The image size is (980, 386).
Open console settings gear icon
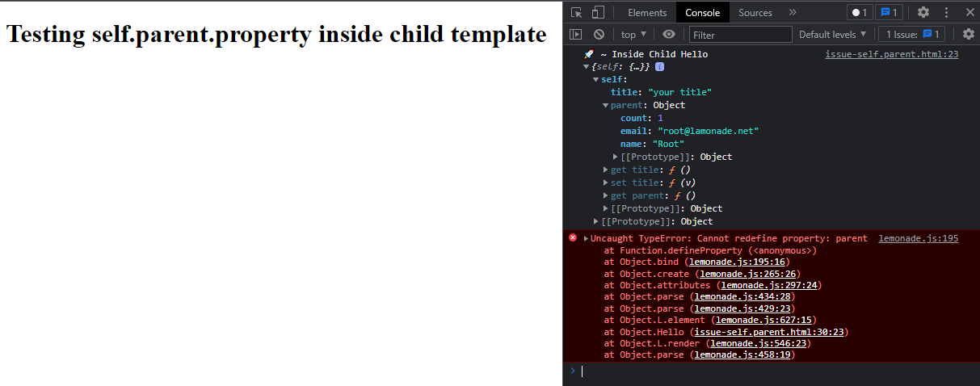[x=969, y=34]
